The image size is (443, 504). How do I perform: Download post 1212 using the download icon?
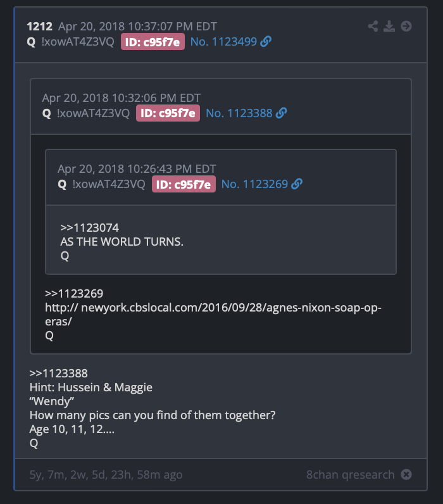(x=389, y=27)
